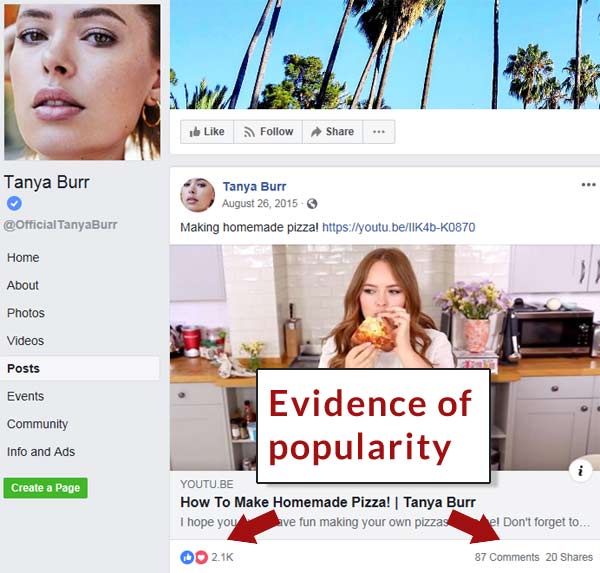
Task: Click the blue like reaction icon
Action: tap(187, 557)
